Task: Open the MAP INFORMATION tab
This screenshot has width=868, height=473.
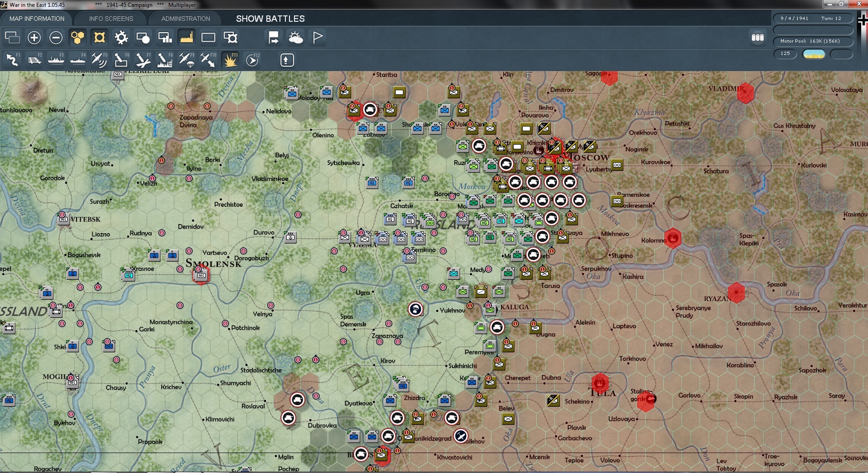Action: [37, 19]
